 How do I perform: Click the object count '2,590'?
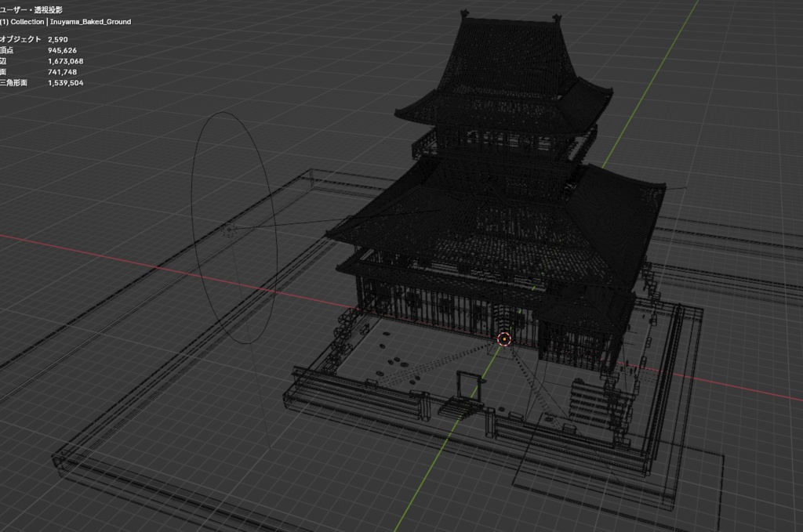(58, 39)
